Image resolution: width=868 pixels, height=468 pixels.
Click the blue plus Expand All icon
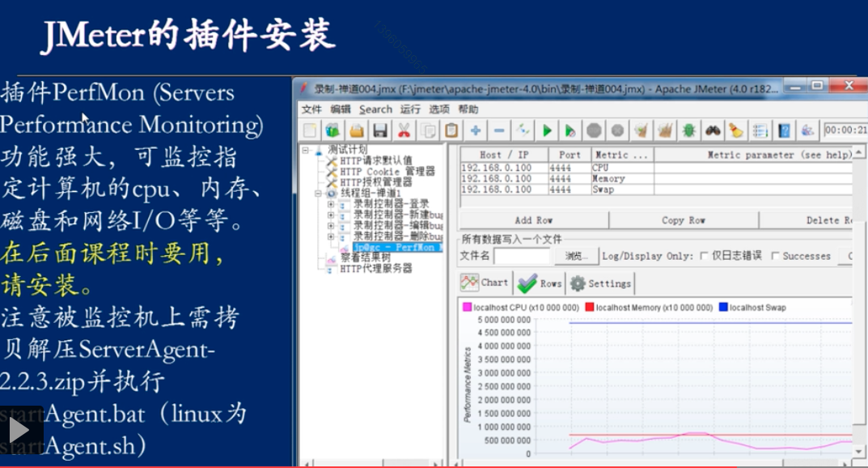(x=476, y=130)
